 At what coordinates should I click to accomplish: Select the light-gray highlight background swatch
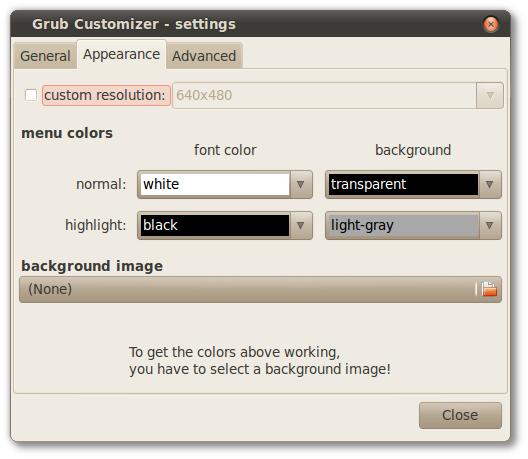[403, 225]
